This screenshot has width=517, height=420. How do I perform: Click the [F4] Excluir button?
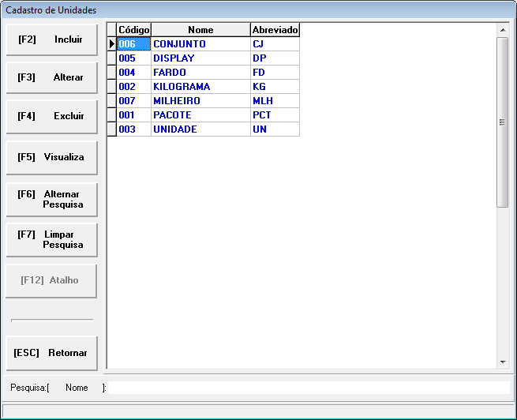pos(51,116)
